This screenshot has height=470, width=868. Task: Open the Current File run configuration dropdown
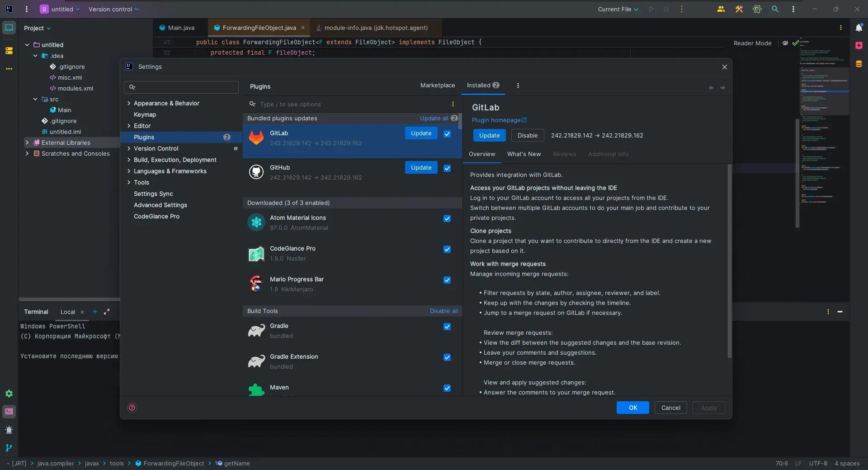point(618,9)
